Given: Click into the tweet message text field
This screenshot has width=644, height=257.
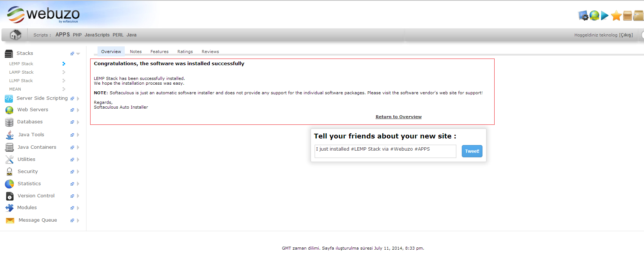Looking at the screenshot, I should tap(385, 151).
